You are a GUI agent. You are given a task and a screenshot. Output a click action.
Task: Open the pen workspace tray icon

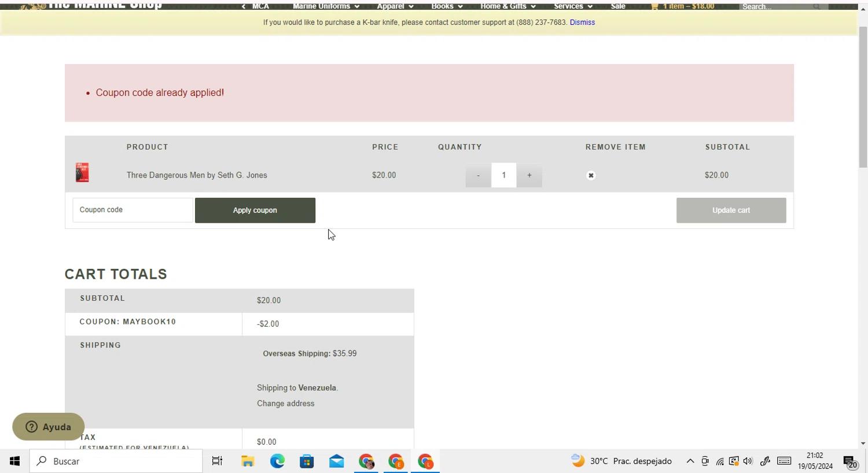tap(765, 461)
